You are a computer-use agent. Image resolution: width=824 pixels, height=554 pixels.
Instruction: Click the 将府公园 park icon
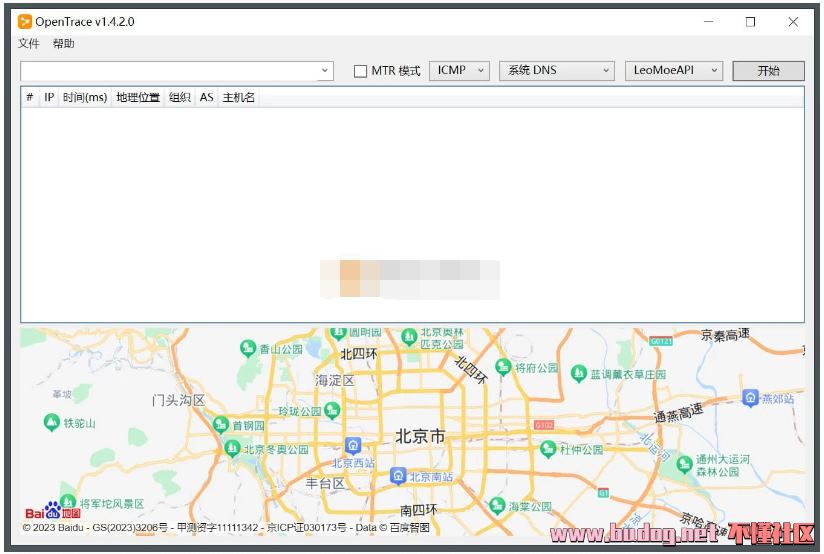pyautogui.click(x=504, y=368)
